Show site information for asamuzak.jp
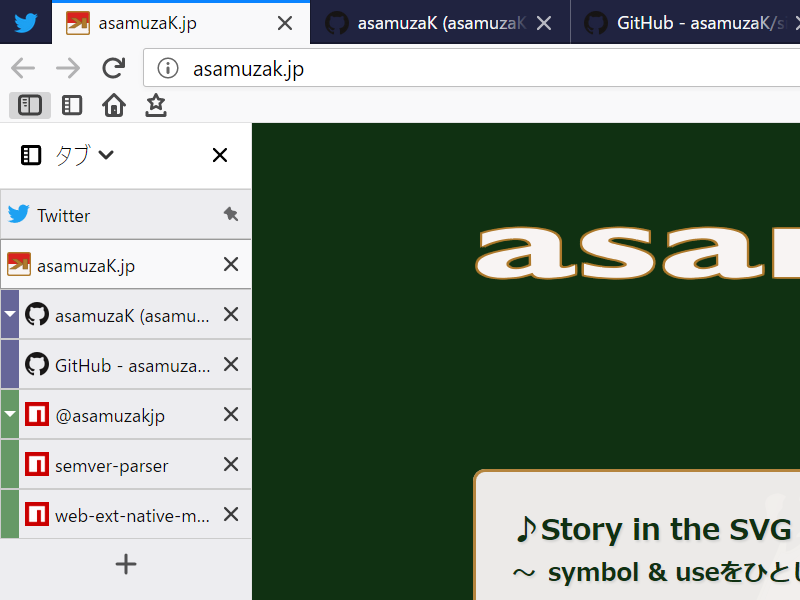This screenshot has width=800, height=600. [168, 68]
